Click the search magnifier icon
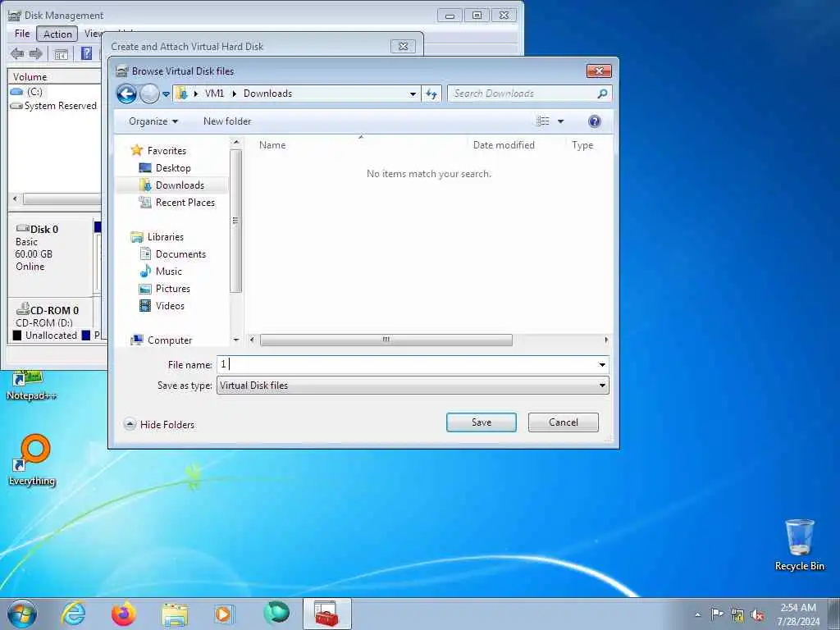 click(x=602, y=94)
